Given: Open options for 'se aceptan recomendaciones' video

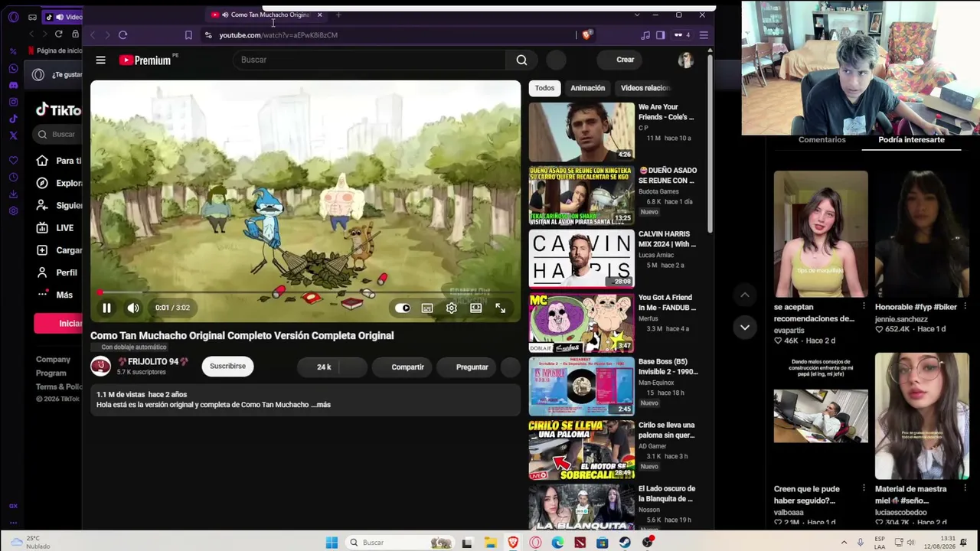Looking at the screenshot, I should point(864,307).
